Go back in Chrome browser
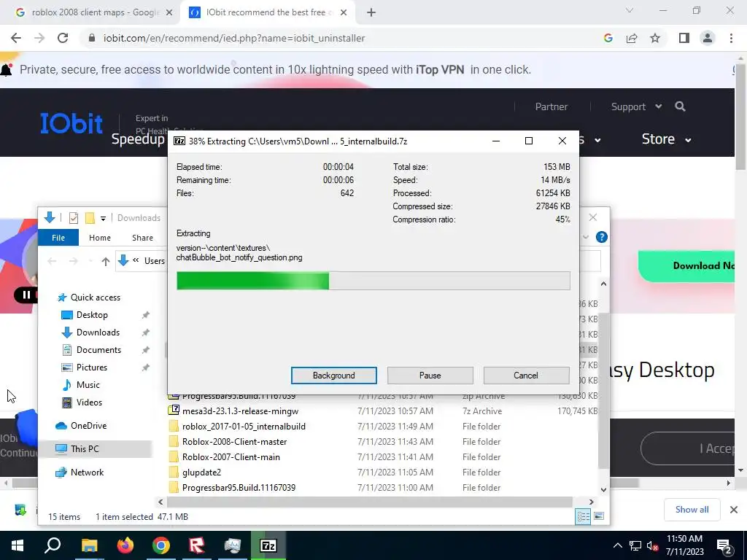This screenshot has width=747, height=560. [16, 38]
